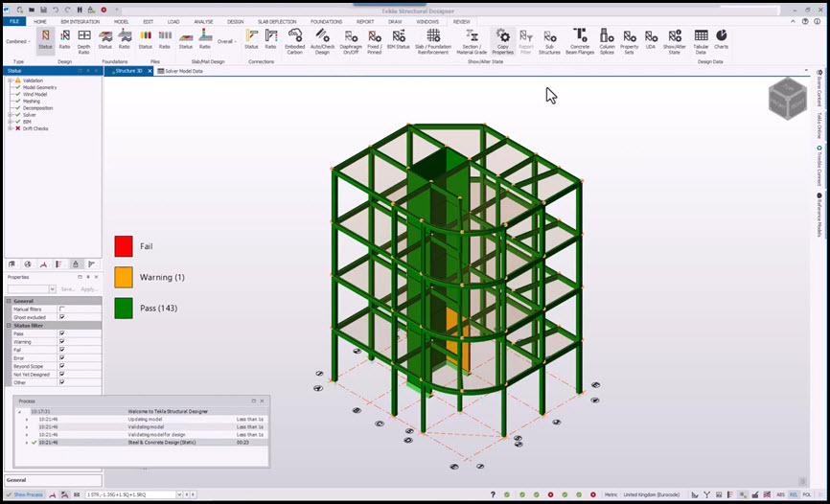Image resolution: width=830 pixels, height=504 pixels.
Task: Toggle the Beyond Scope filter checkbox
Action: tap(62, 366)
